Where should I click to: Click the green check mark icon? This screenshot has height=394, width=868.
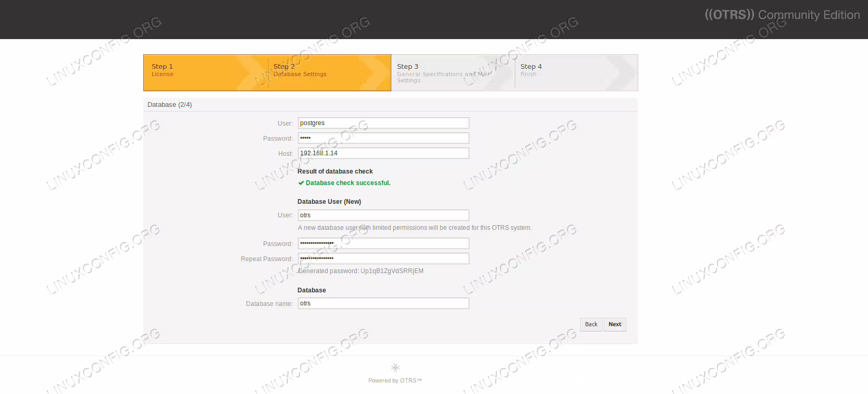point(301,183)
